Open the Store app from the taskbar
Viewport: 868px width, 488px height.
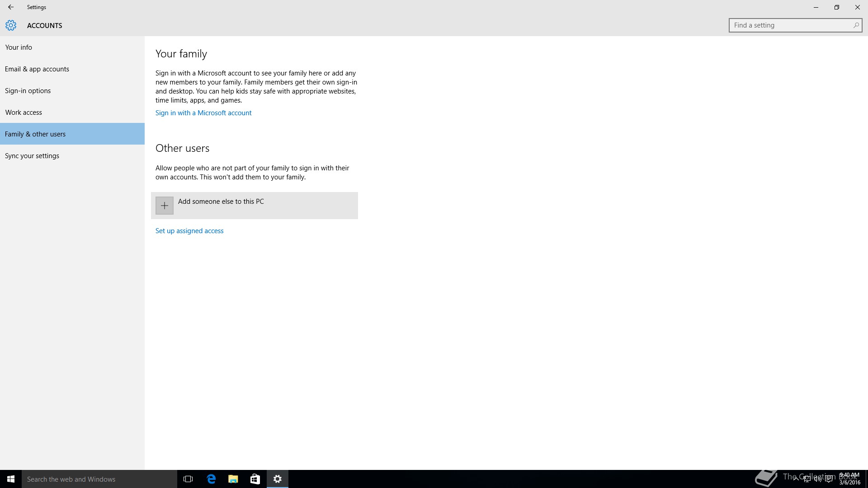pyautogui.click(x=255, y=479)
